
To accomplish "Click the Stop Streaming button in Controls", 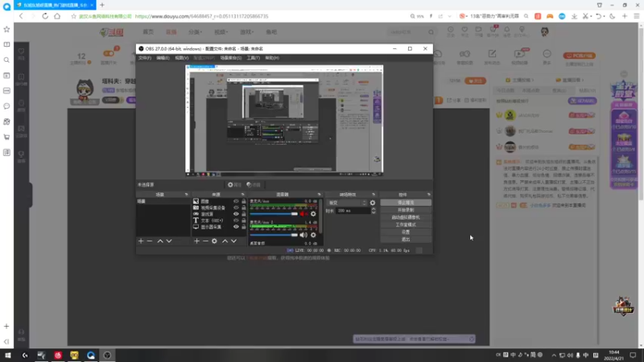I will [x=406, y=203].
